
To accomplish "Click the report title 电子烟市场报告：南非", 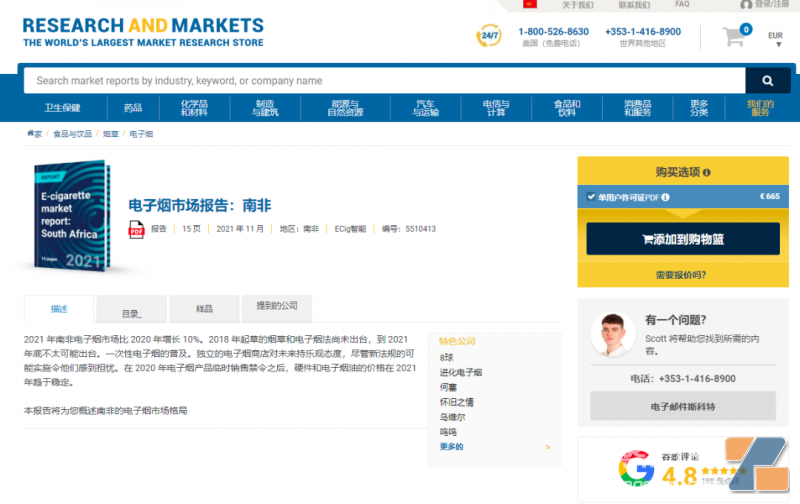I will [x=200, y=205].
